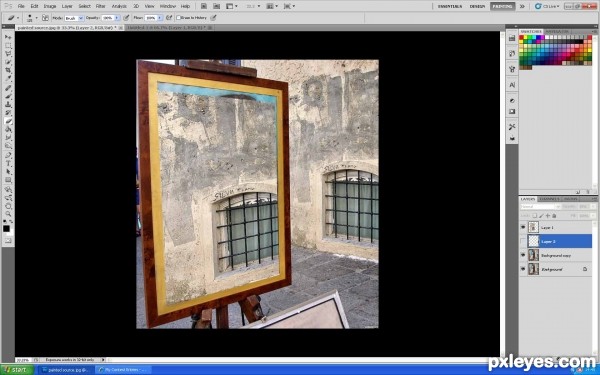The height and width of the screenshot is (375, 600).
Task: Select the Clone Stamp tool
Action: pyautogui.click(x=8, y=104)
